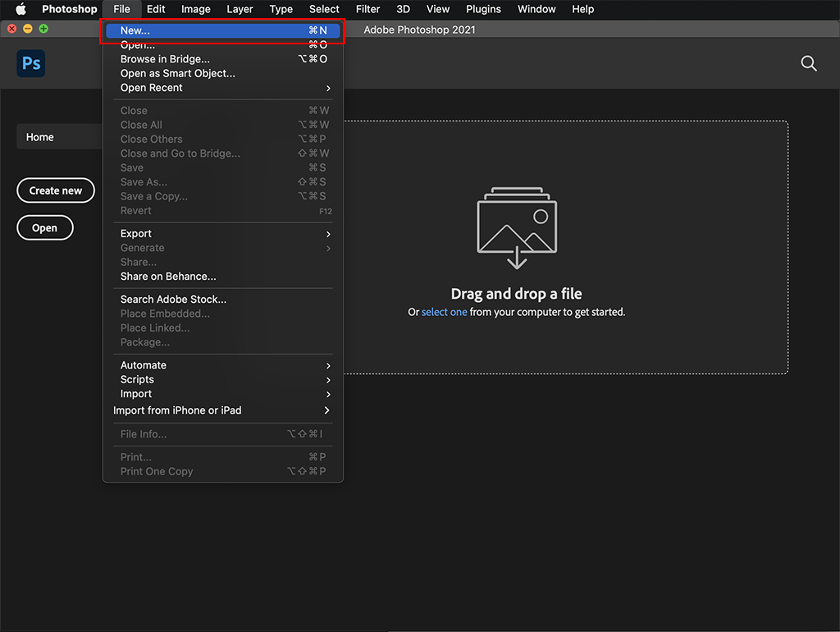Close the File menu in menu bar

[x=121, y=9]
